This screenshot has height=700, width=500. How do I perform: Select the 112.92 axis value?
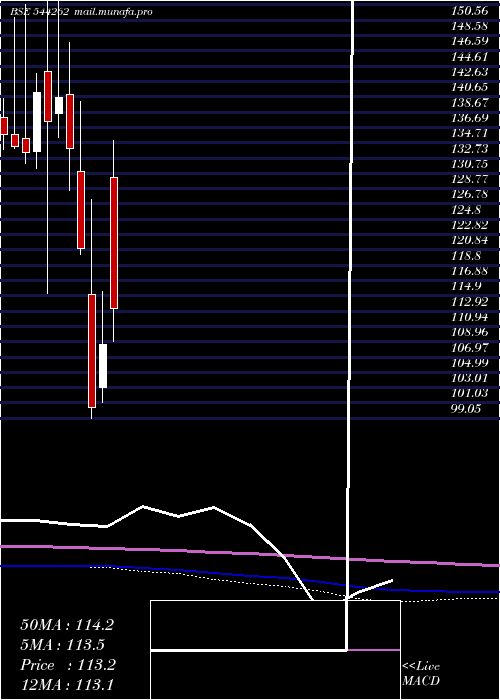tap(470, 301)
